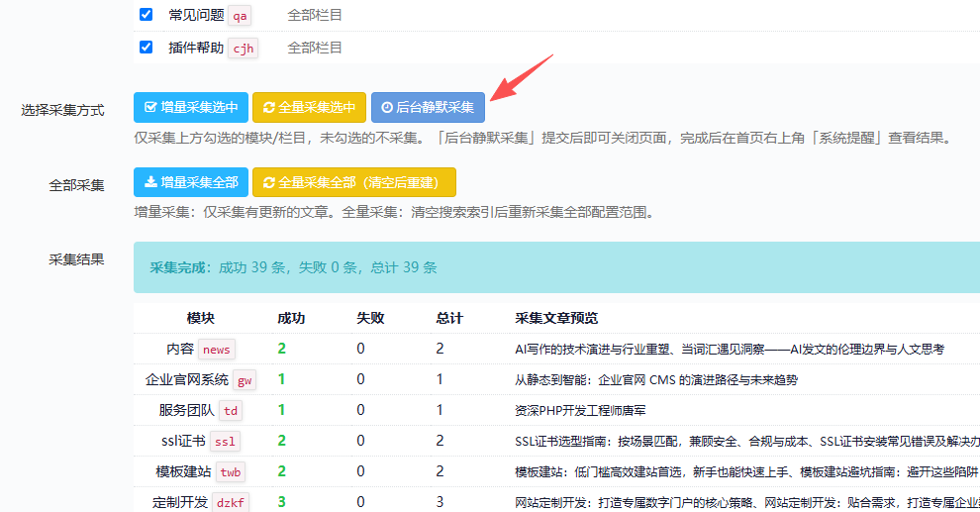Click 定制开发 module name
Image resolution: width=980 pixels, height=512 pixels.
click(180, 502)
